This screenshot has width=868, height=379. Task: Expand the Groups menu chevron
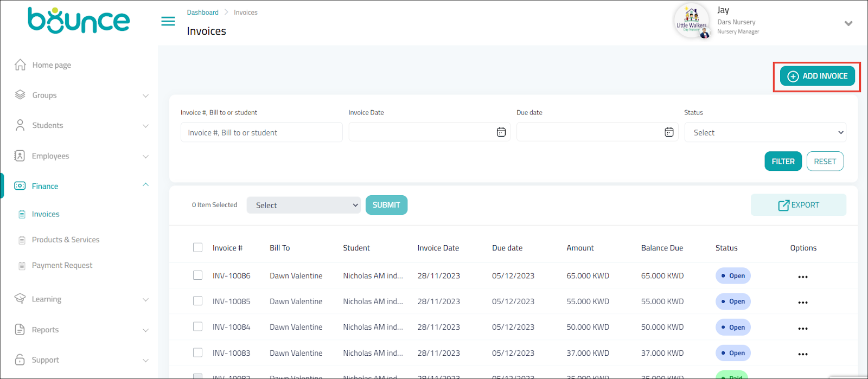[145, 96]
